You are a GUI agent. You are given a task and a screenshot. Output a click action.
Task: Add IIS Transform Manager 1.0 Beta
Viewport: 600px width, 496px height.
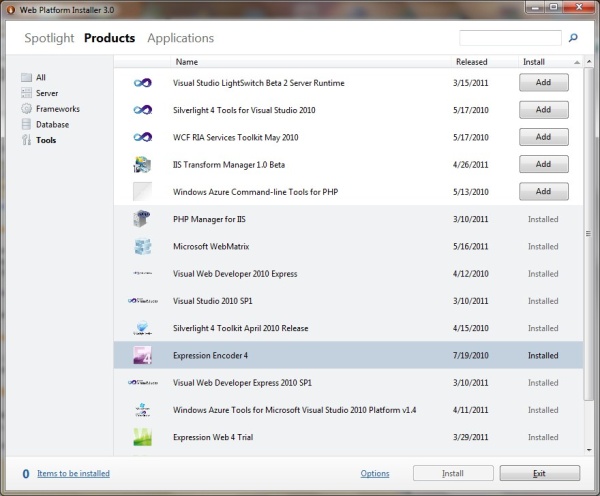pyautogui.click(x=544, y=164)
